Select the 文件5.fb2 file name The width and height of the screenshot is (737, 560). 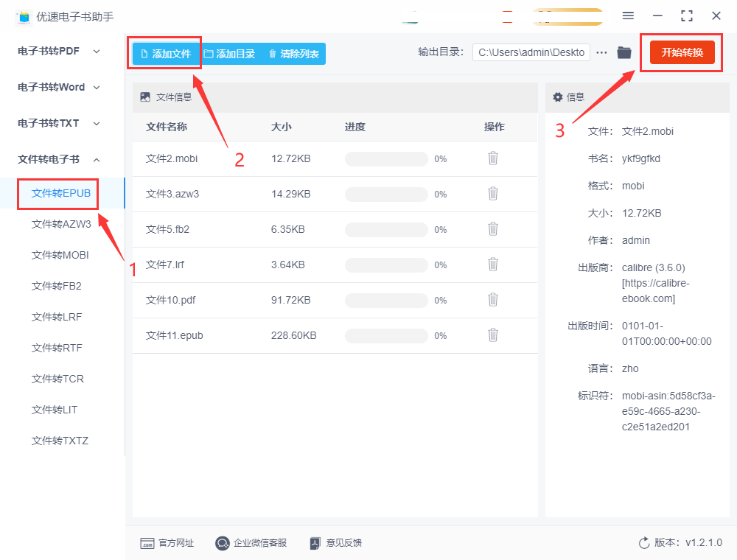click(167, 229)
